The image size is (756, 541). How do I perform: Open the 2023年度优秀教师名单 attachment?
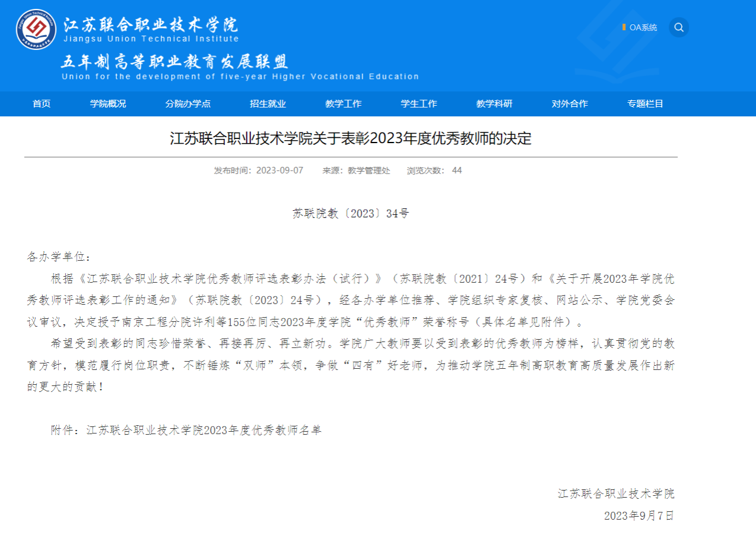click(x=204, y=431)
